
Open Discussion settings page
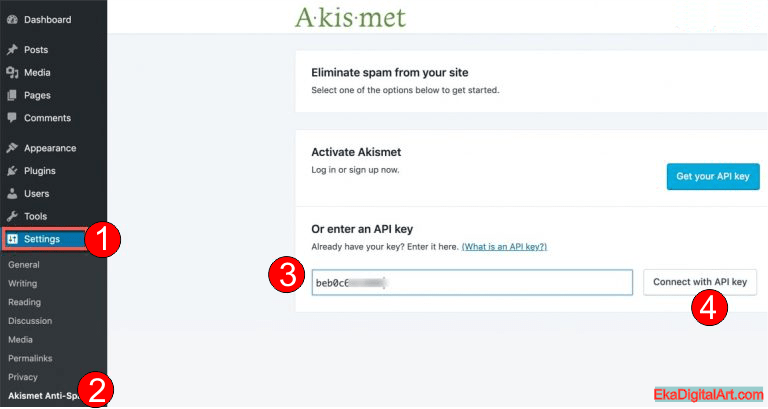click(30, 321)
